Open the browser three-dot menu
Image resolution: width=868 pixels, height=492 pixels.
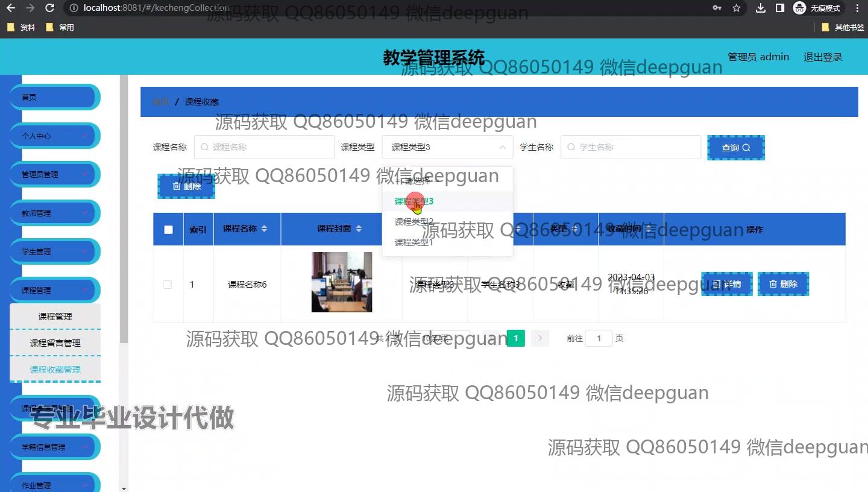858,8
